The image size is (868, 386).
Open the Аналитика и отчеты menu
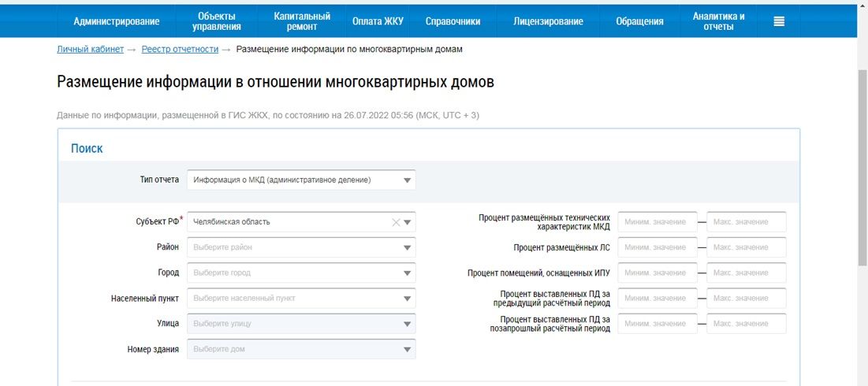coord(718,21)
